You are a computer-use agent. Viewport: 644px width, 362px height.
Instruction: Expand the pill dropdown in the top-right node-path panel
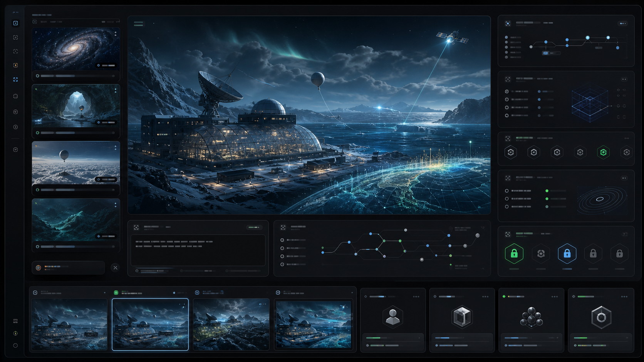click(623, 23)
